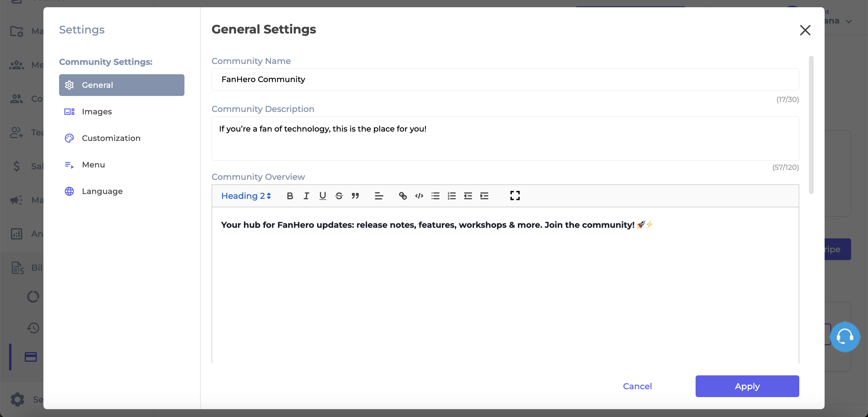The image size is (868, 417).
Task: Select the credit card icon in sidebar
Action: [31, 357]
